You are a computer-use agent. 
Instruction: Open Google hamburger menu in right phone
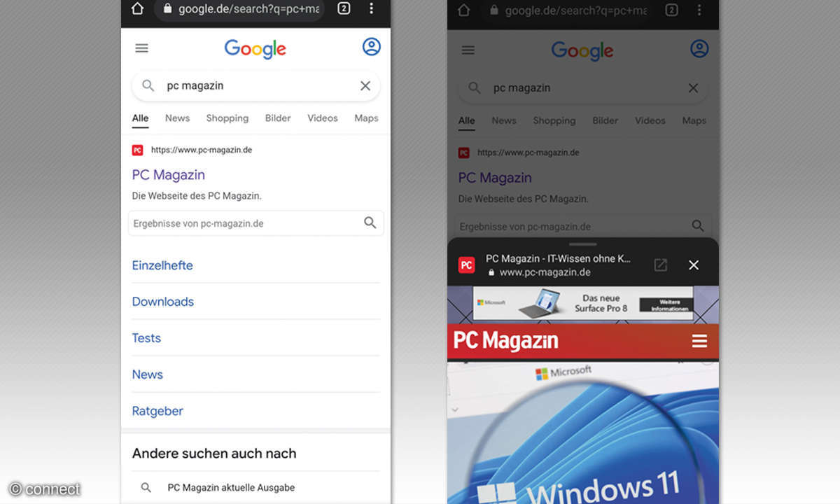[468, 50]
